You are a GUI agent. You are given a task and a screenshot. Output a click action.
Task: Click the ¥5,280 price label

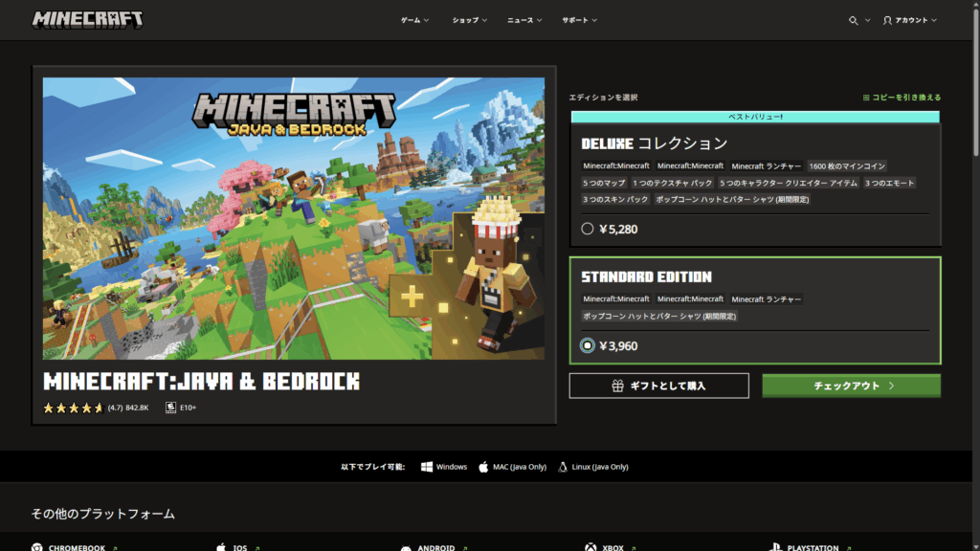(x=619, y=230)
